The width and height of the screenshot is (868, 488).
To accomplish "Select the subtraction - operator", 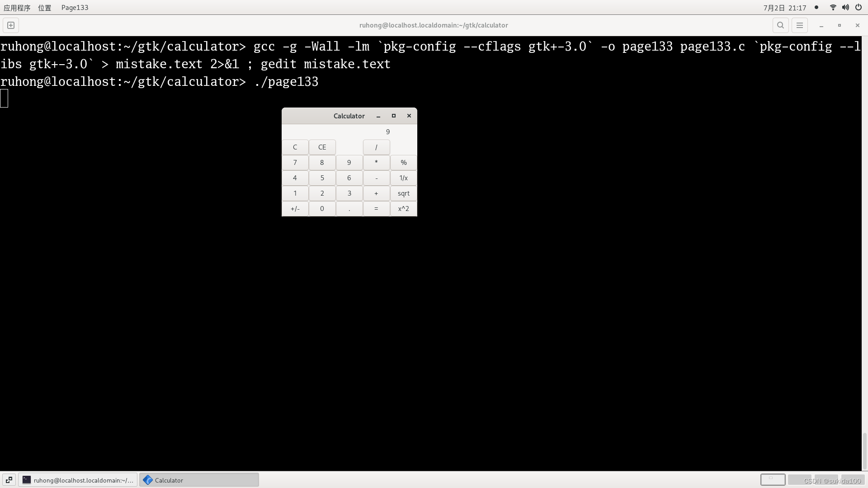I will 376,178.
